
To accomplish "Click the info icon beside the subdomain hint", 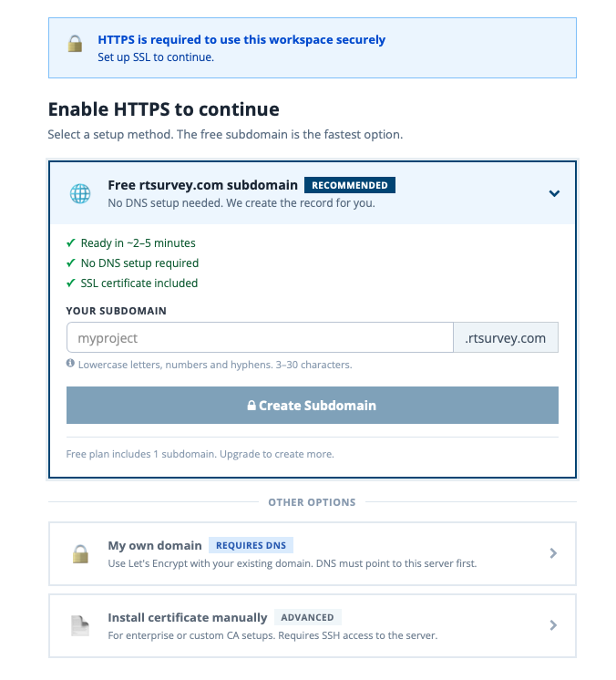I will 70,364.
